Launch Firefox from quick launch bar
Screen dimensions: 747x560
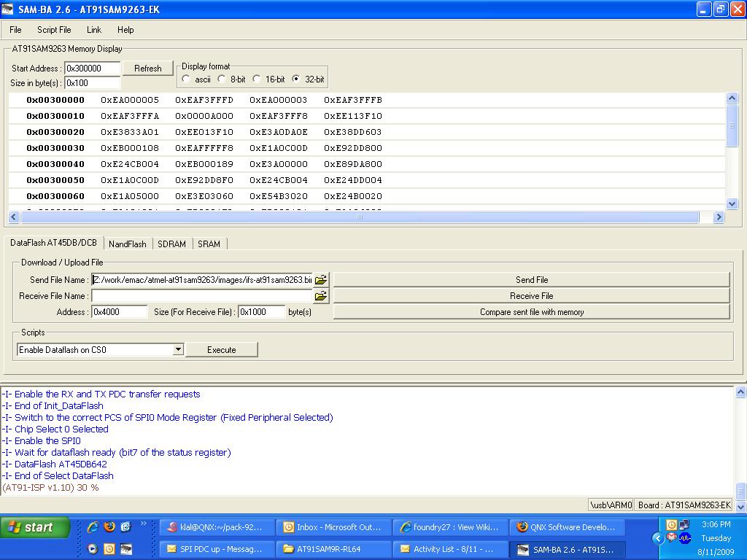pos(109,526)
